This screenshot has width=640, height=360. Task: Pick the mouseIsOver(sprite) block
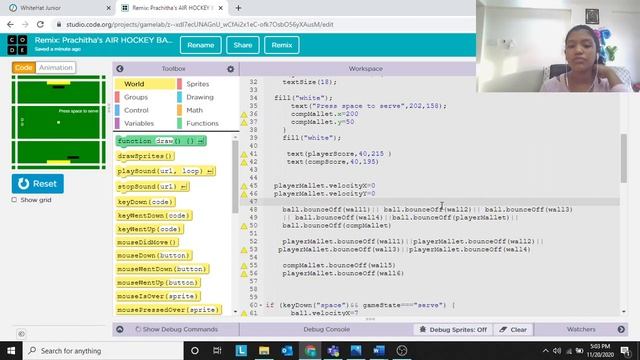pos(158,296)
